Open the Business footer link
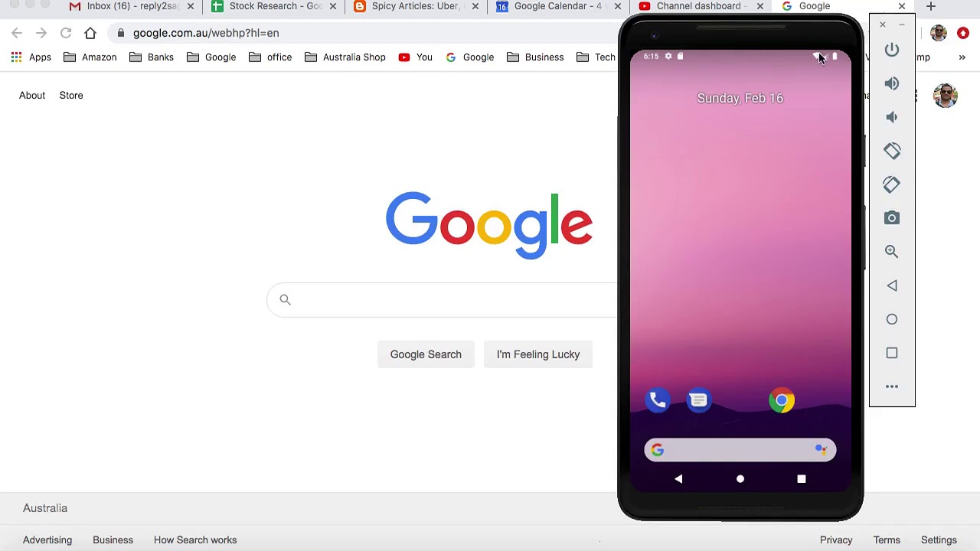 click(113, 540)
